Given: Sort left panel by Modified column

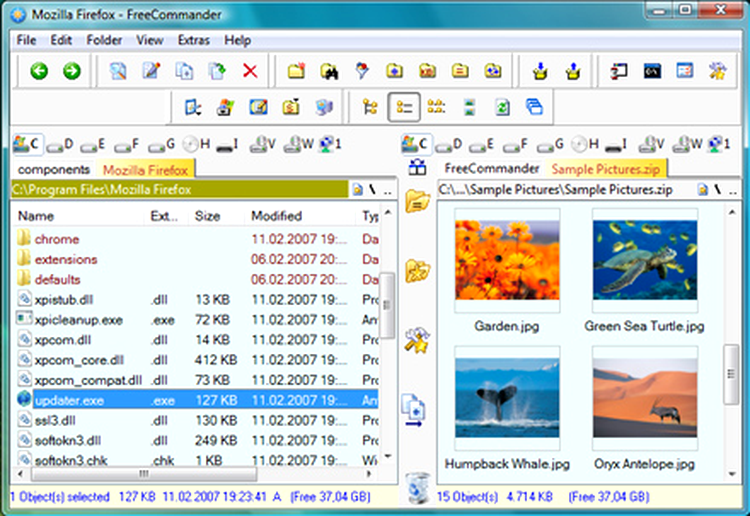Looking at the screenshot, I should [300, 216].
